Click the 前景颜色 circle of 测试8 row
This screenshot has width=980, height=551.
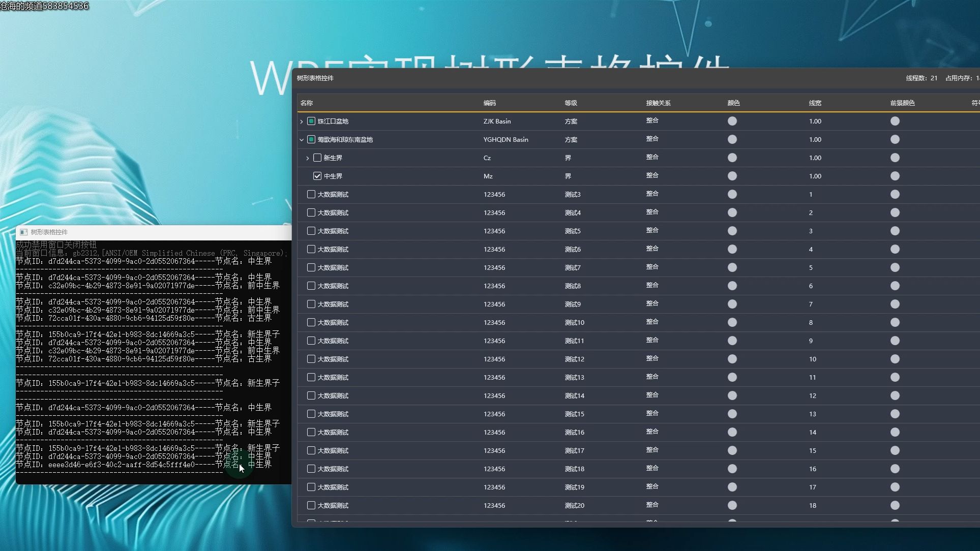pyautogui.click(x=895, y=286)
